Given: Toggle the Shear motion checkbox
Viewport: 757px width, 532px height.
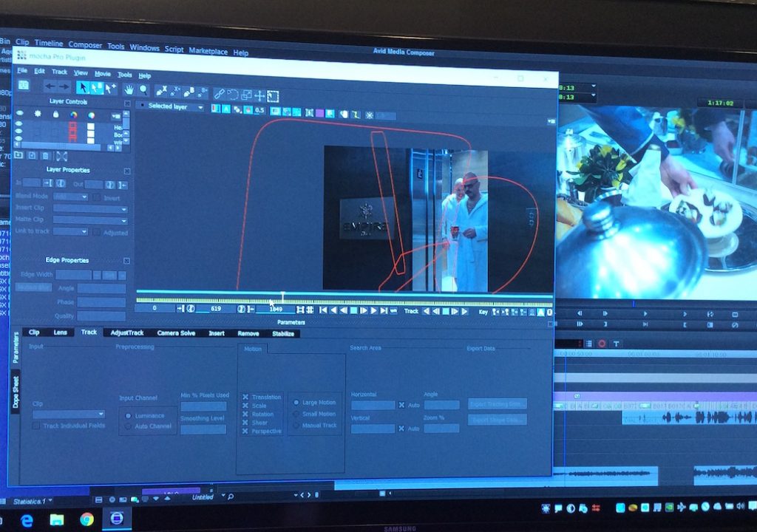Looking at the screenshot, I should [x=245, y=423].
